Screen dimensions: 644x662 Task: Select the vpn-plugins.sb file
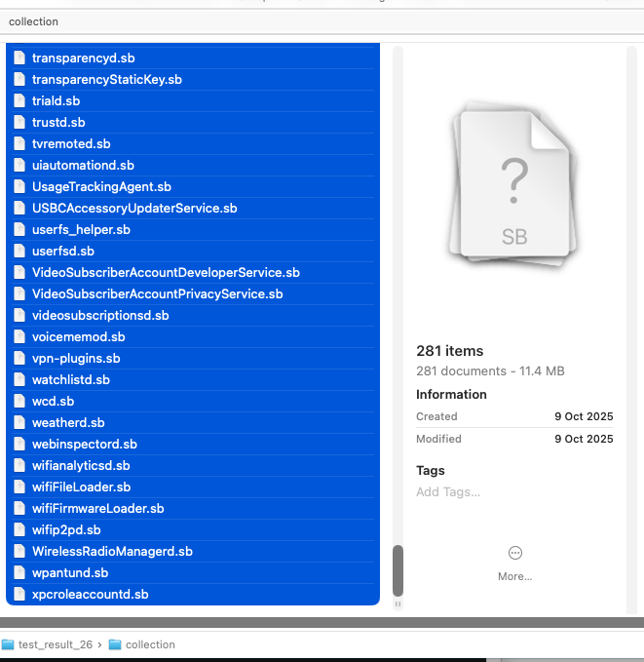(x=76, y=359)
